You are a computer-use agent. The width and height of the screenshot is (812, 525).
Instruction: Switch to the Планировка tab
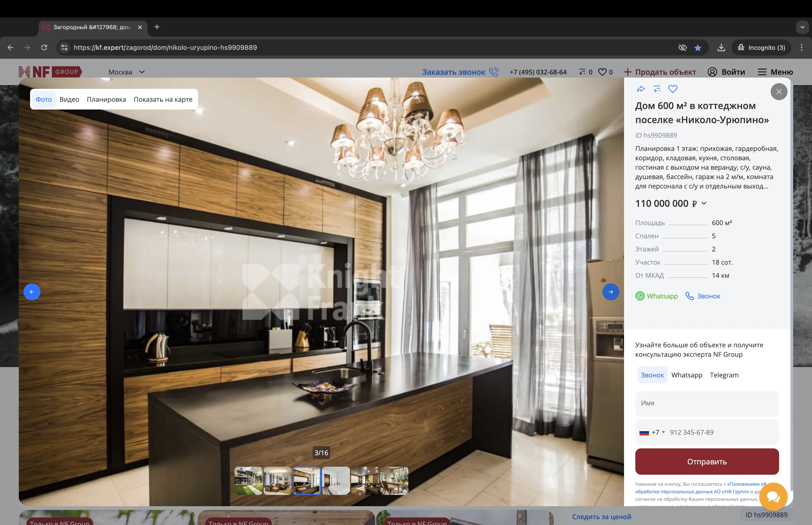(106, 99)
